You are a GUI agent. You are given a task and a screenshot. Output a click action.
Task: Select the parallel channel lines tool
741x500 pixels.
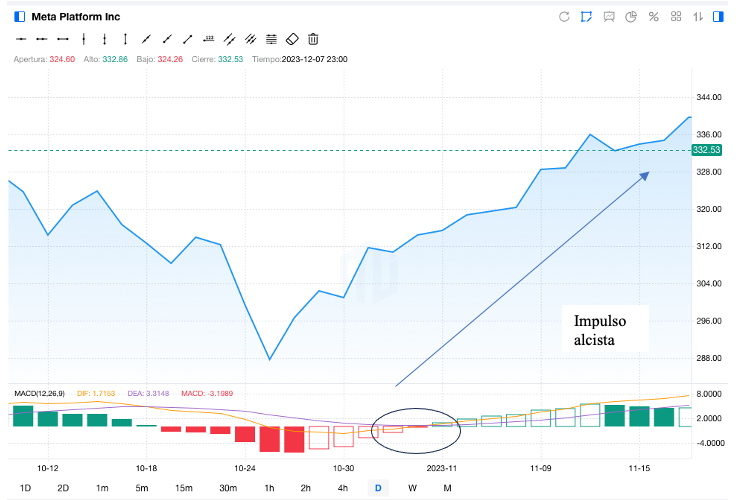coord(229,39)
